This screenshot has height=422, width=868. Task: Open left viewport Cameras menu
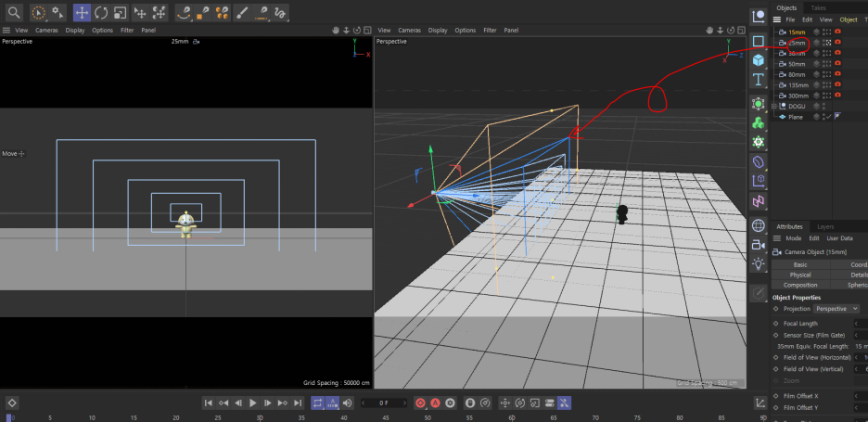pos(46,30)
